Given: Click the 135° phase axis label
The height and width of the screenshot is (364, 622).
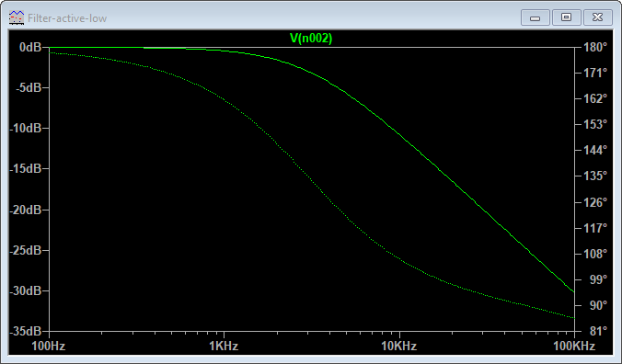Looking at the screenshot, I should [x=595, y=176].
